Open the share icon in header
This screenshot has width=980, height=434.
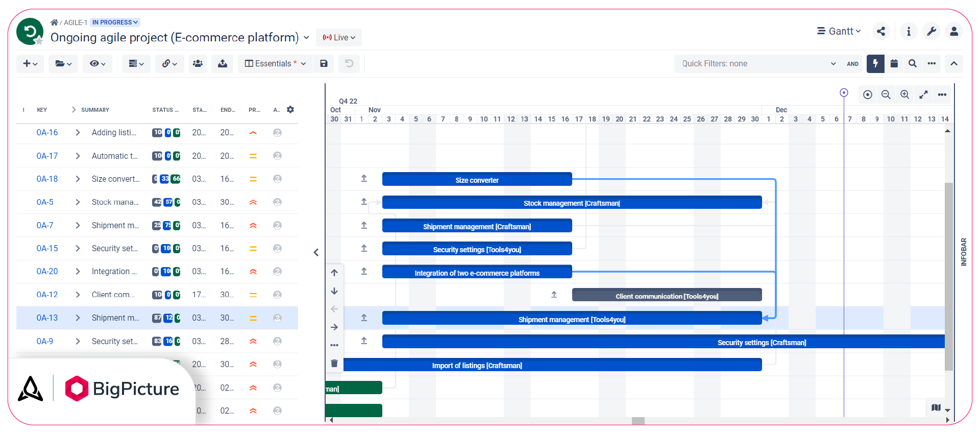[x=881, y=31]
